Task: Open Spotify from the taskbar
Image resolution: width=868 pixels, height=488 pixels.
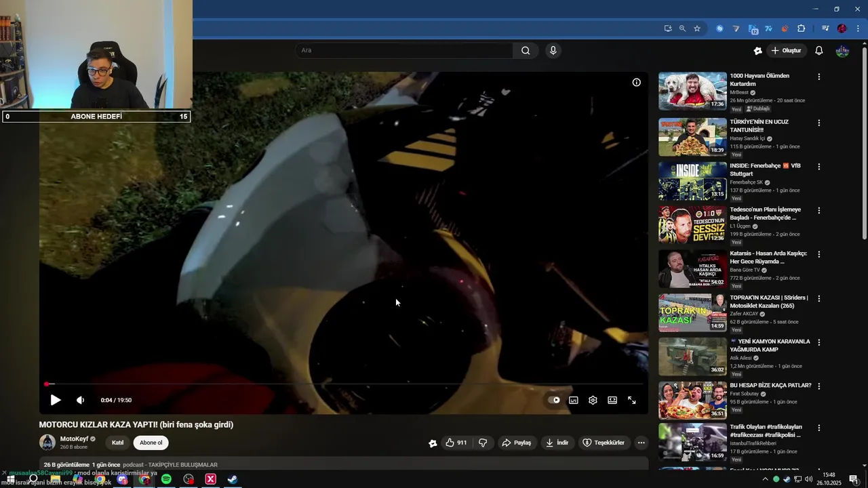Action: (x=166, y=479)
